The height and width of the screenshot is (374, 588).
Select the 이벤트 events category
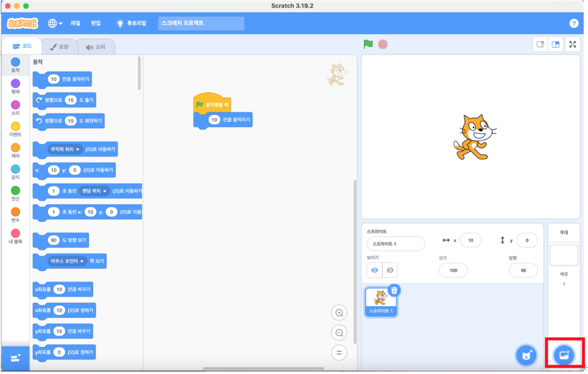(15, 129)
